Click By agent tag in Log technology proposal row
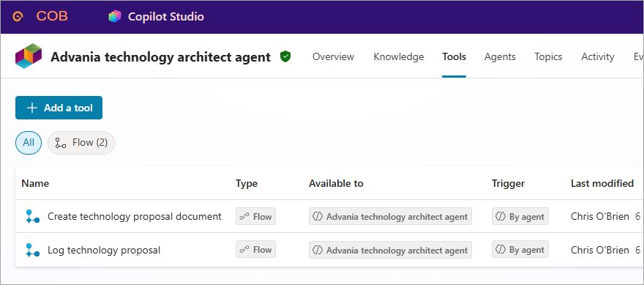This screenshot has width=644, height=285. pyautogui.click(x=520, y=250)
